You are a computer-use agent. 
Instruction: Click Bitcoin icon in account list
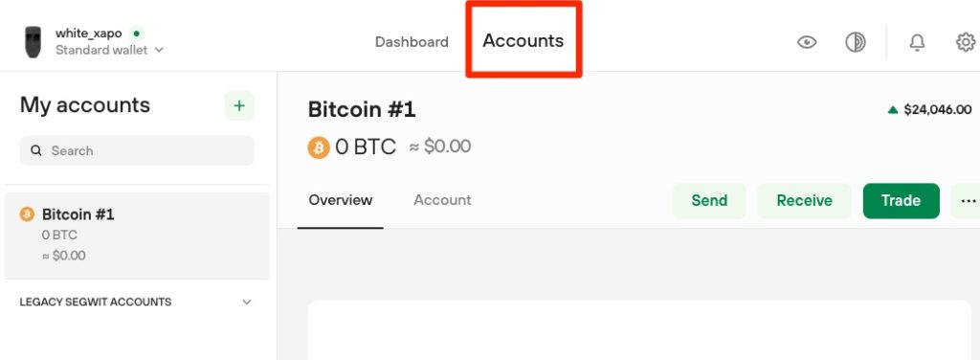[27, 214]
